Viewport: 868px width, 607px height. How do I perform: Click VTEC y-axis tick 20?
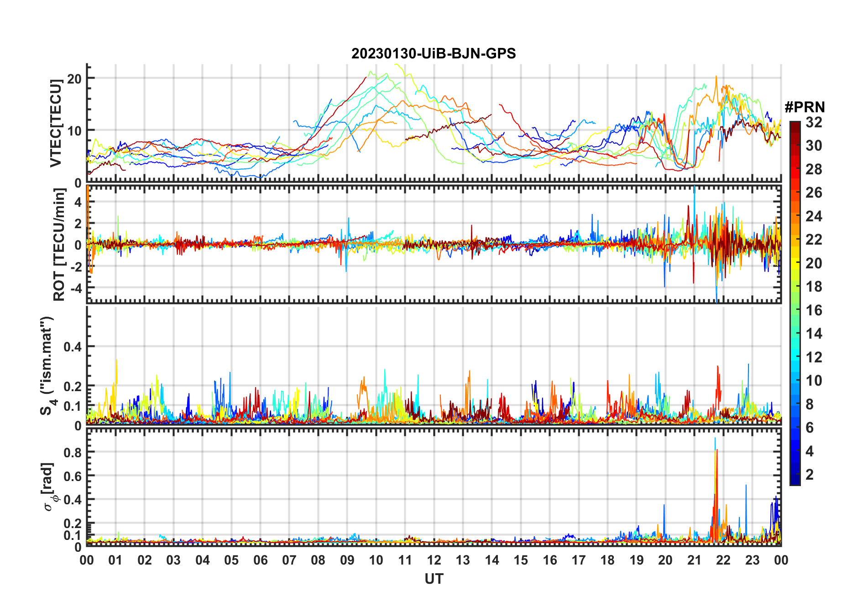pyautogui.click(x=74, y=78)
